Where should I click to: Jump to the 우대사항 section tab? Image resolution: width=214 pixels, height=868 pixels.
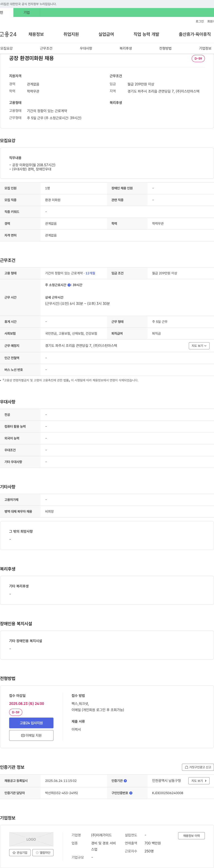click(x=86, y=48)
